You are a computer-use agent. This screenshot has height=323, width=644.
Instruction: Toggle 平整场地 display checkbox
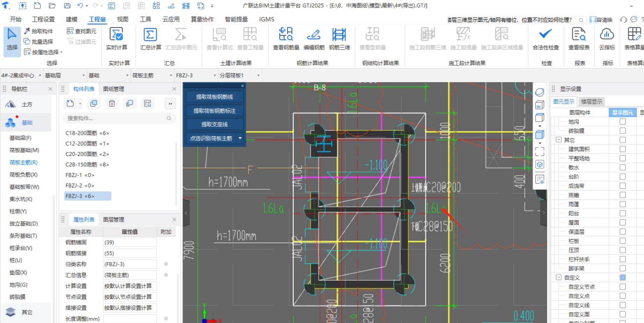click(x=623, y=158)
